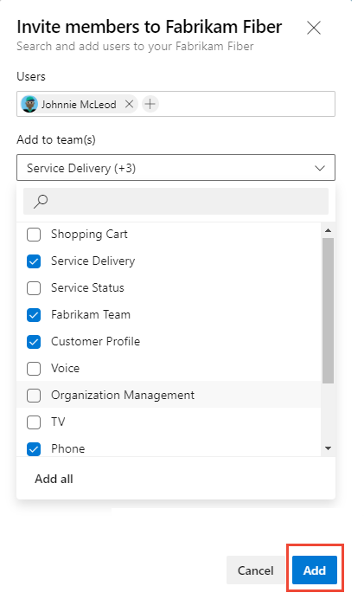The height and width of the screenshot is (612, 364).
Task: Uncheck the Phone team
Action: (34, 449)
